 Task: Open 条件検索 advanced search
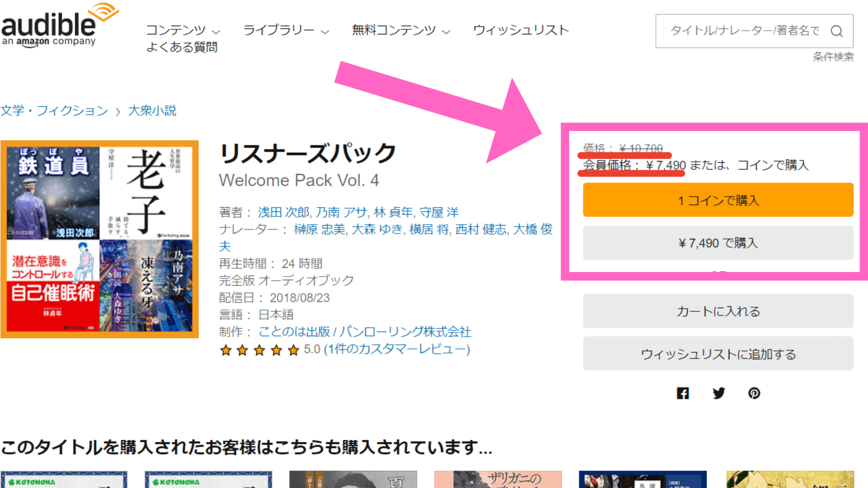(833, 57)
